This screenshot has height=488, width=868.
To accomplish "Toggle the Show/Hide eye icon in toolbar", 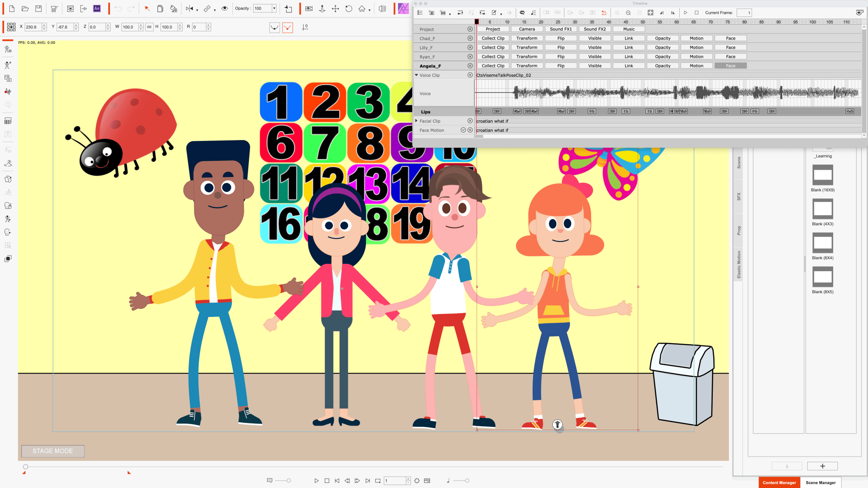I will 225,8.
